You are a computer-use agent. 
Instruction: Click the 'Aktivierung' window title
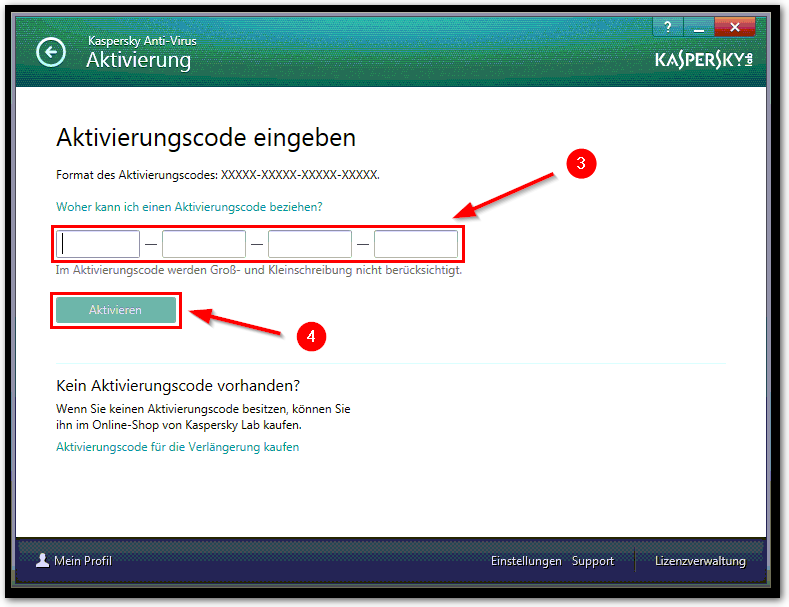point(138,60)
